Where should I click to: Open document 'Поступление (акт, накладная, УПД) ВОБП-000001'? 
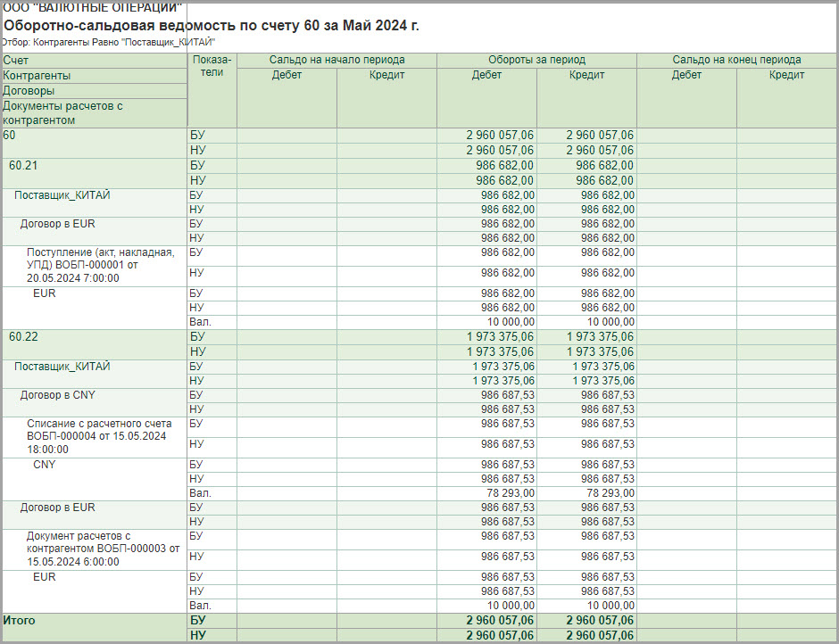[x=101, y=265]
